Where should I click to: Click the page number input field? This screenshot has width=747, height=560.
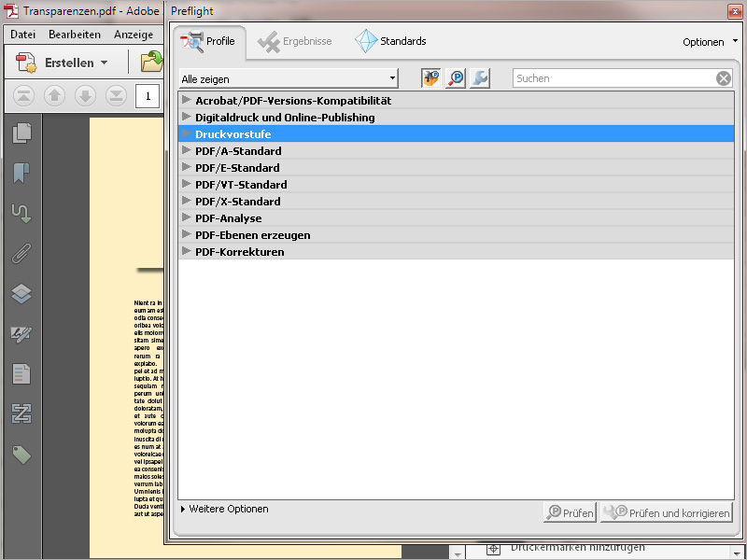point(148,95)
